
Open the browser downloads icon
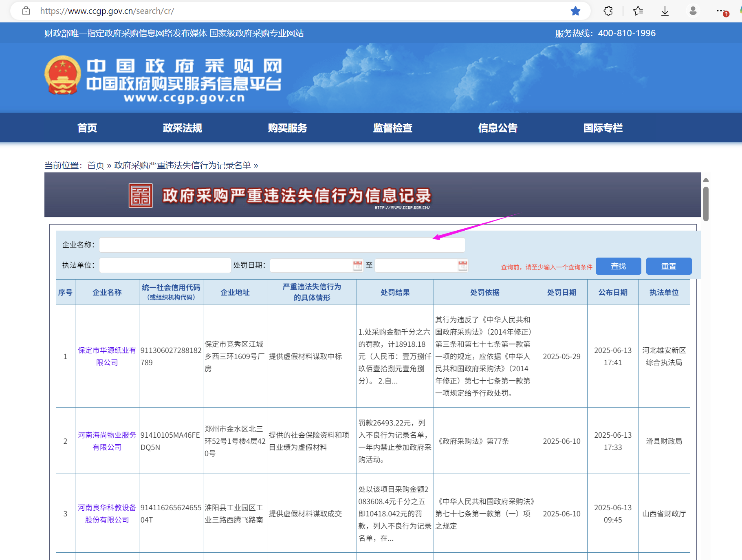(x=665, y=11)
